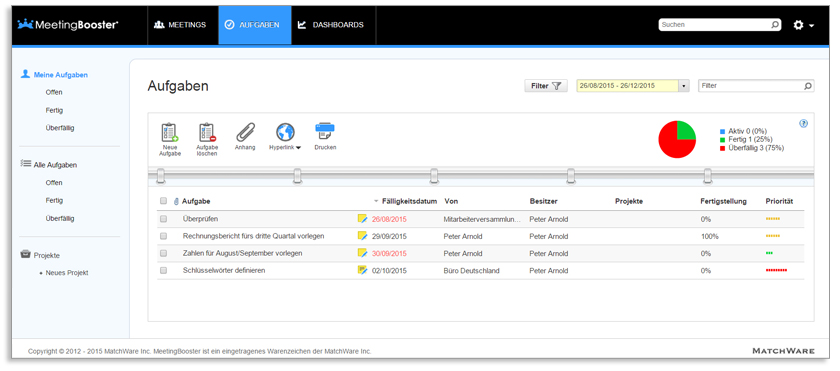The image size is (840, 371).
Task: Click the help question mark icon
Action: 803,124
